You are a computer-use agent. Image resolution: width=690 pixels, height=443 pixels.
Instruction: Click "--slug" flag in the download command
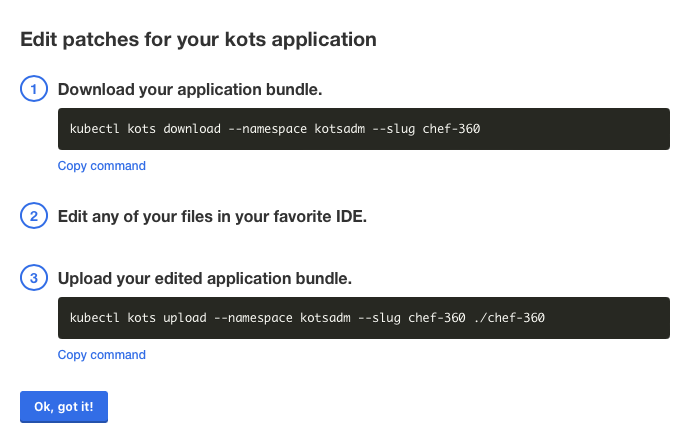(x=395, y=129)
